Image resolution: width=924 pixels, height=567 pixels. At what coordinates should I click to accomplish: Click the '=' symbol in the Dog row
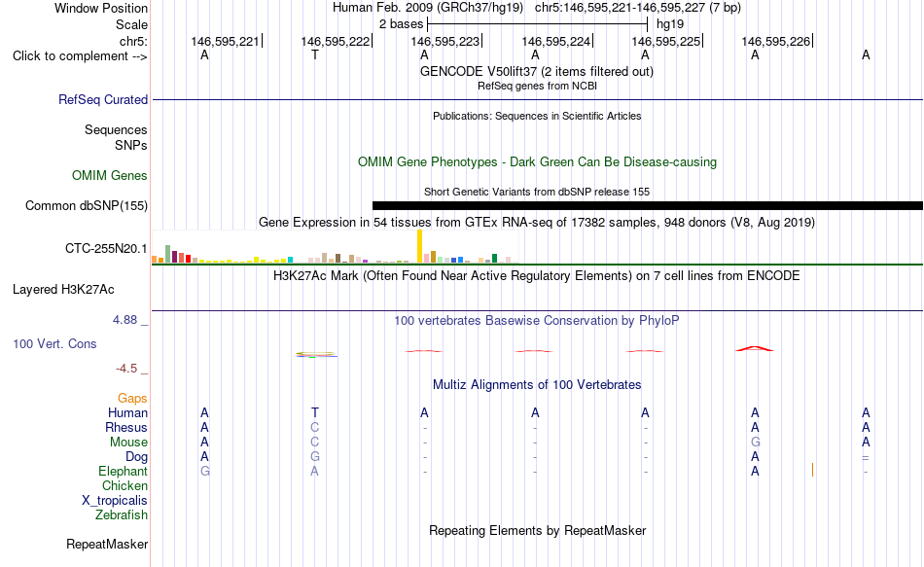[866, 458]
